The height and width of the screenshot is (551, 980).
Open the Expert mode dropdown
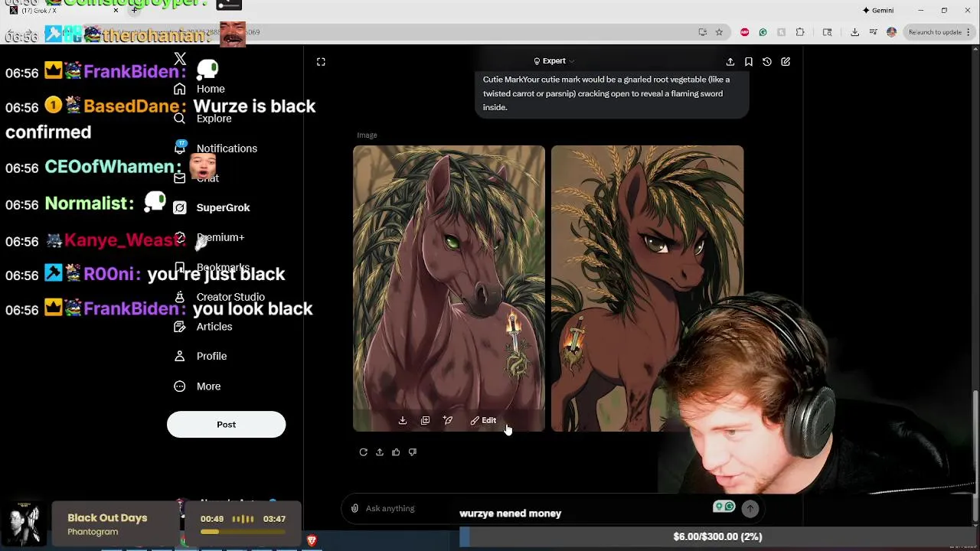tap(554, 61)
